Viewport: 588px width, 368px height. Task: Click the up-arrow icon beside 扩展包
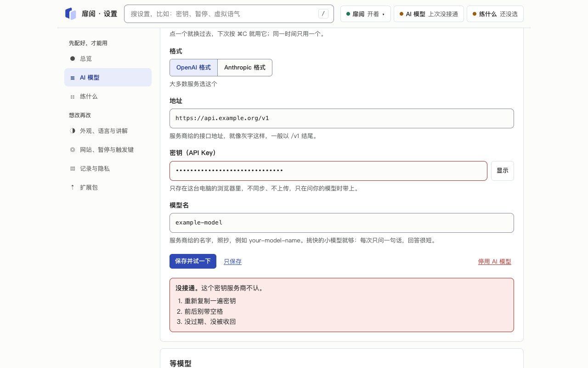(73, 187)
